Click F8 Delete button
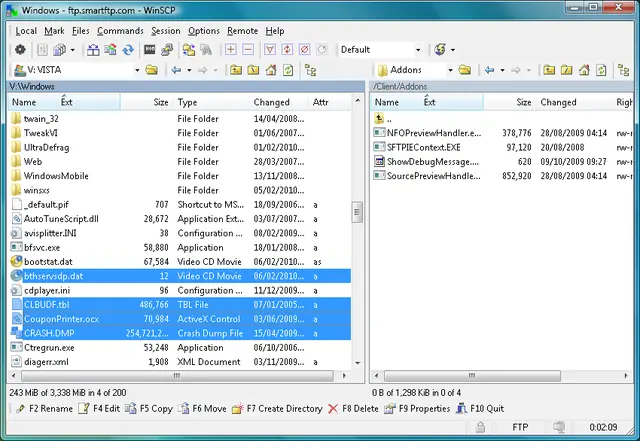The width and height of the screenshot is (640, 441). point(353,408)
